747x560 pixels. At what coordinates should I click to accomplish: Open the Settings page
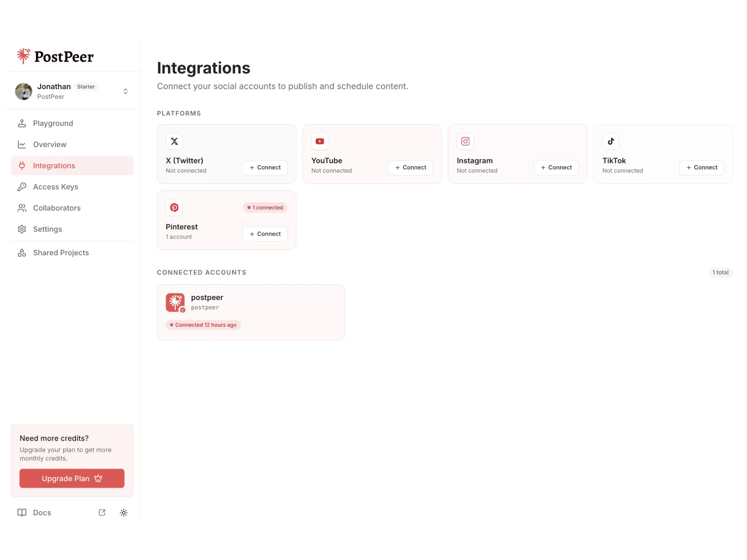point(47,229)
